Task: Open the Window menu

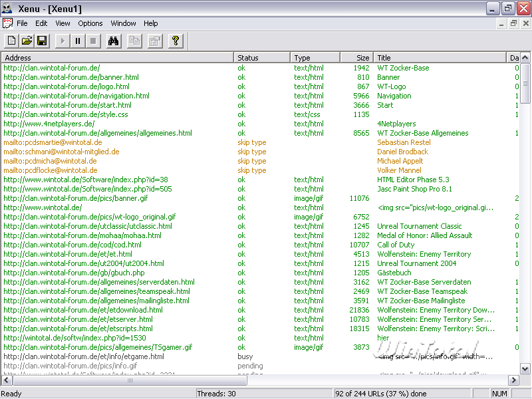Action: point(123,23)
